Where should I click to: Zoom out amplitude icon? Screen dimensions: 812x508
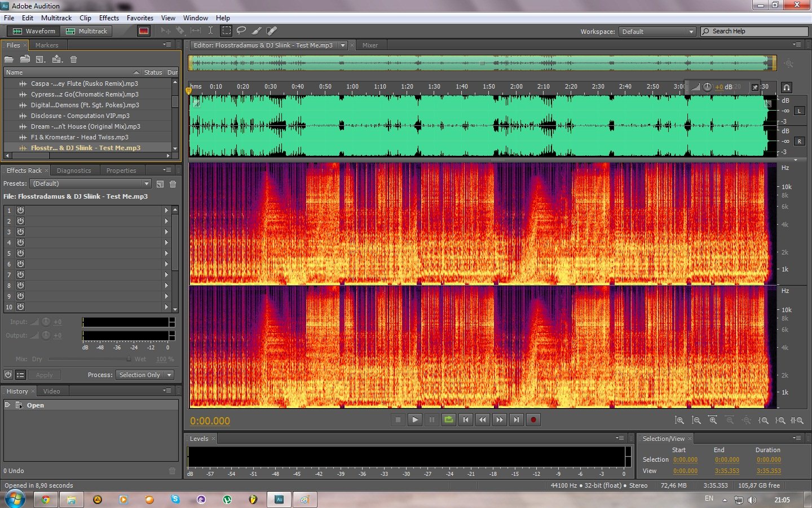click(x=696, y=420)
